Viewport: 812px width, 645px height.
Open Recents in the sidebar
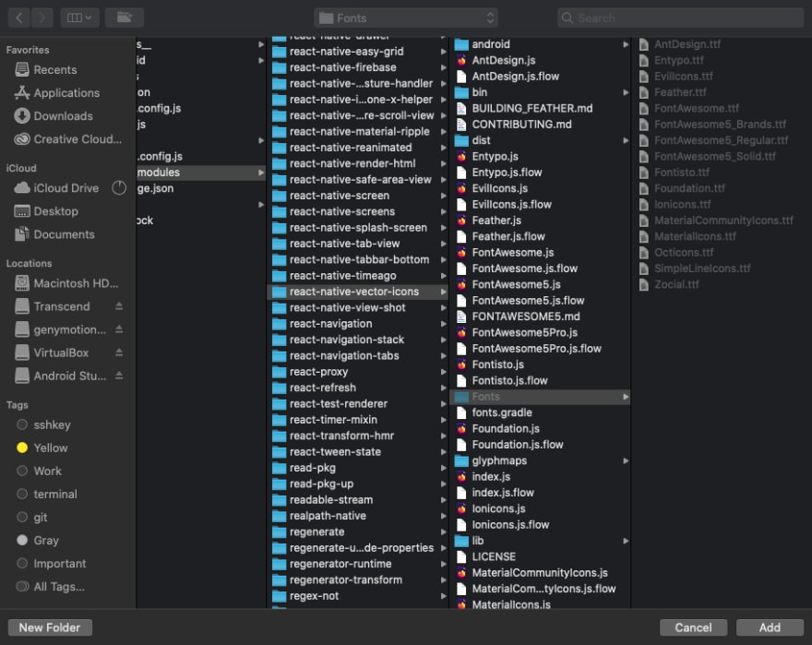(54, 69)
